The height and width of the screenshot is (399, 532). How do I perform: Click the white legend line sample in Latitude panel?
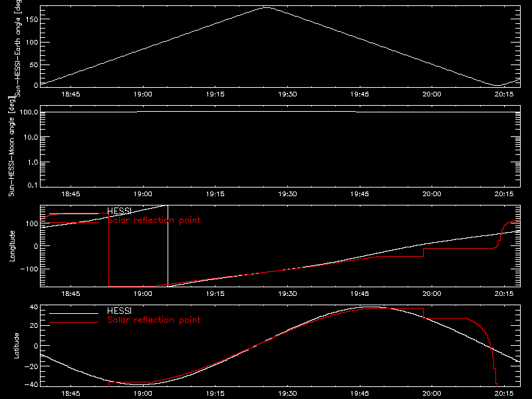pyautogui.click(x=74, y=313)
